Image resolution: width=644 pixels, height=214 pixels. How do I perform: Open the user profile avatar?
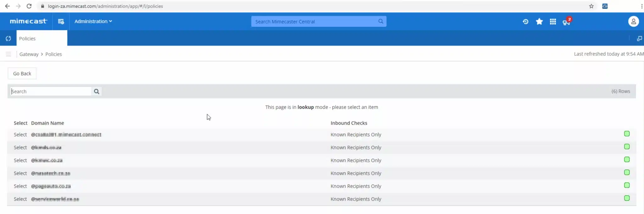633,21
